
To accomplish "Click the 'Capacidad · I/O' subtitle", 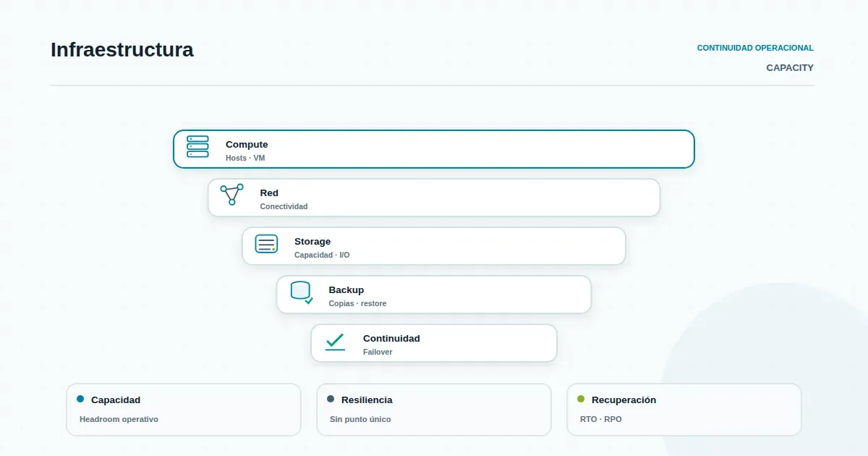I will point(322,255).
